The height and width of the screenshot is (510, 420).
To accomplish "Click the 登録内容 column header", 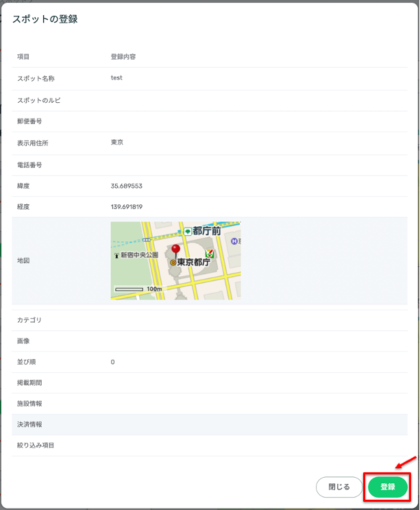I will [123, 57].
